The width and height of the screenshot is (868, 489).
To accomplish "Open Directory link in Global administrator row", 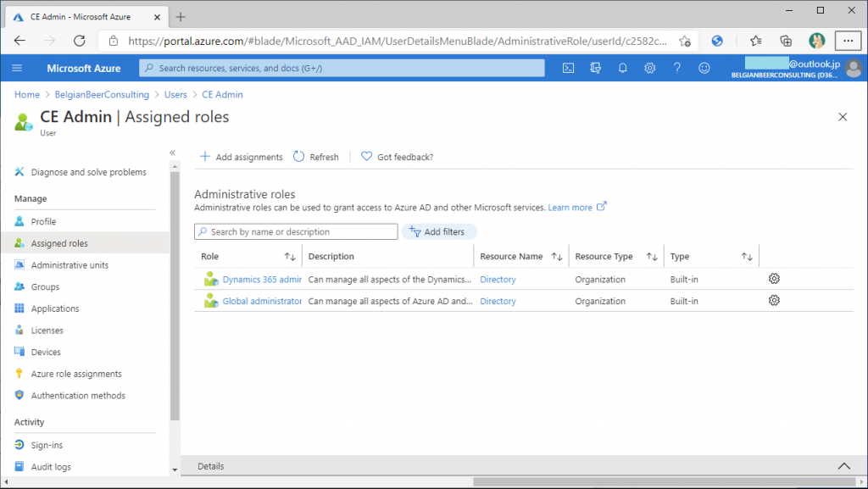I will [498, 301].
